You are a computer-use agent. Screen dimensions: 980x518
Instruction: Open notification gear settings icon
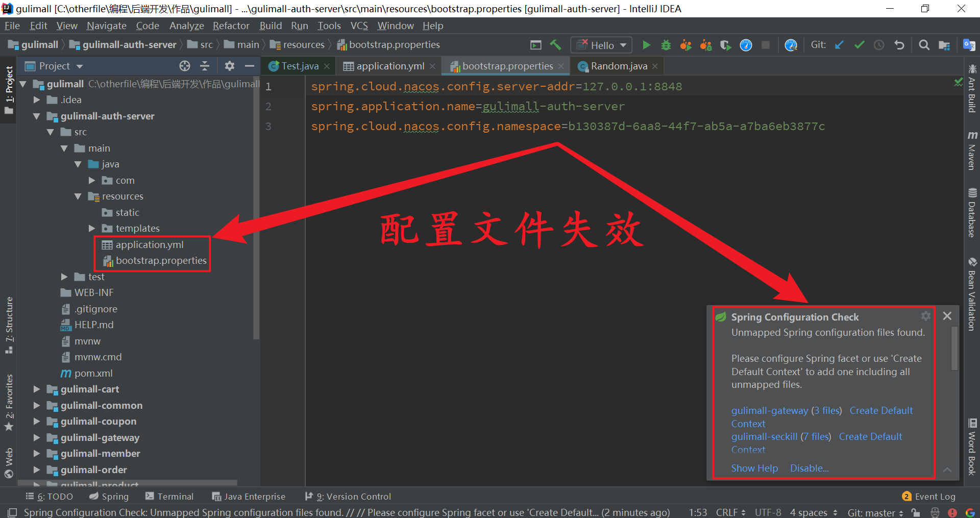point(925,316)
